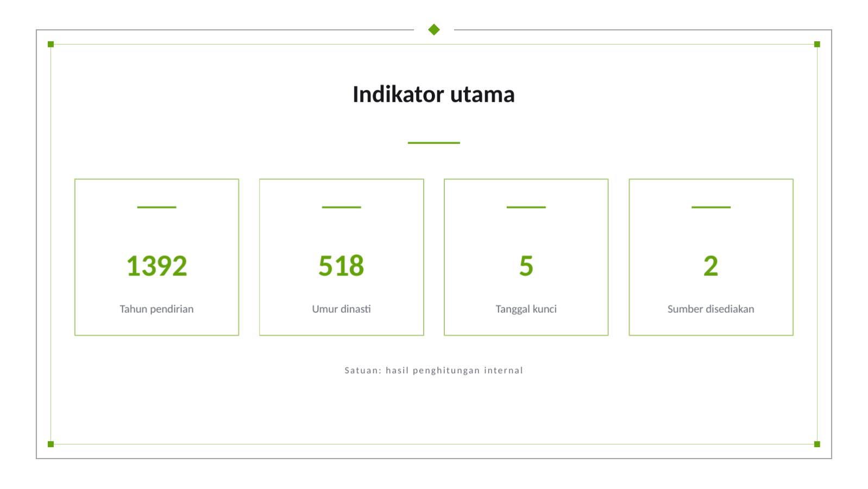Select the bottom-left green corner square

(51, 444)
